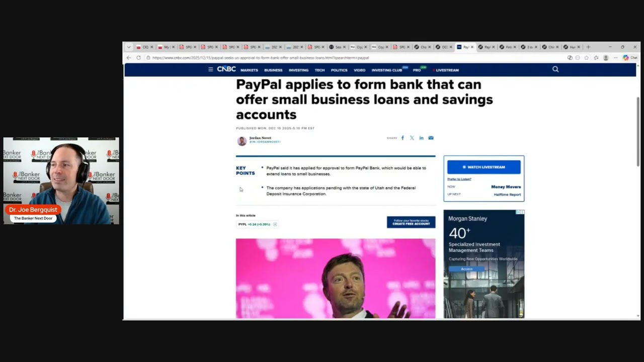This screenshot has height=362, width=644.
Task: Open browser settings and more menu
Action: coord(615,58)
